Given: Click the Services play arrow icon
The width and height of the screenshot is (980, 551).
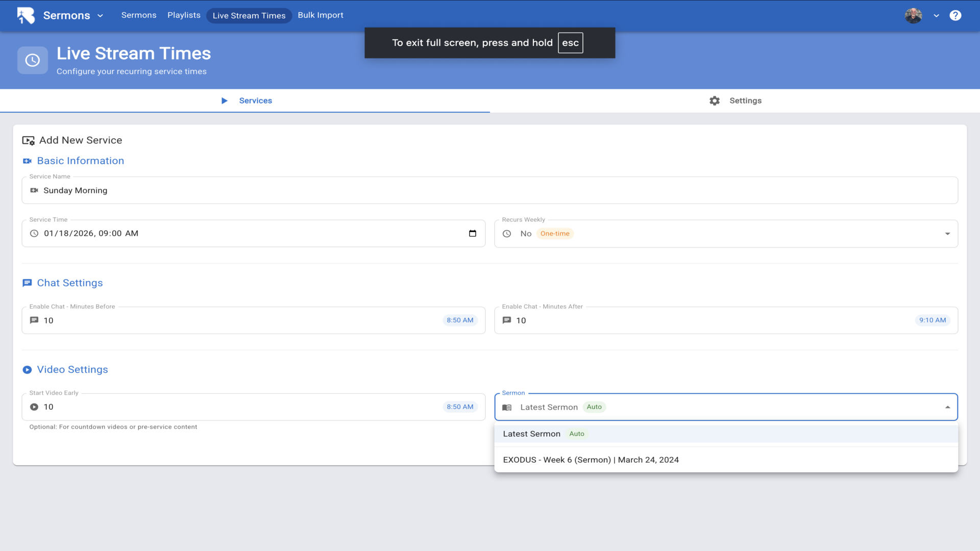Looking at the screenshot, I should (224, 101).
